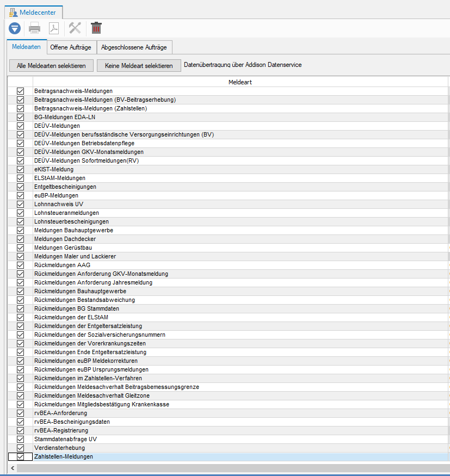This screenshot has width=450, height=476.
Task: Open the tools hammer-and-wrench icon
Action: point(75,28)
